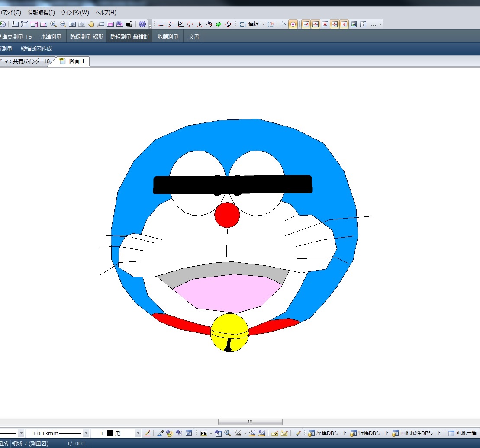Select the 図面 1 document tab

pos(72,61)
